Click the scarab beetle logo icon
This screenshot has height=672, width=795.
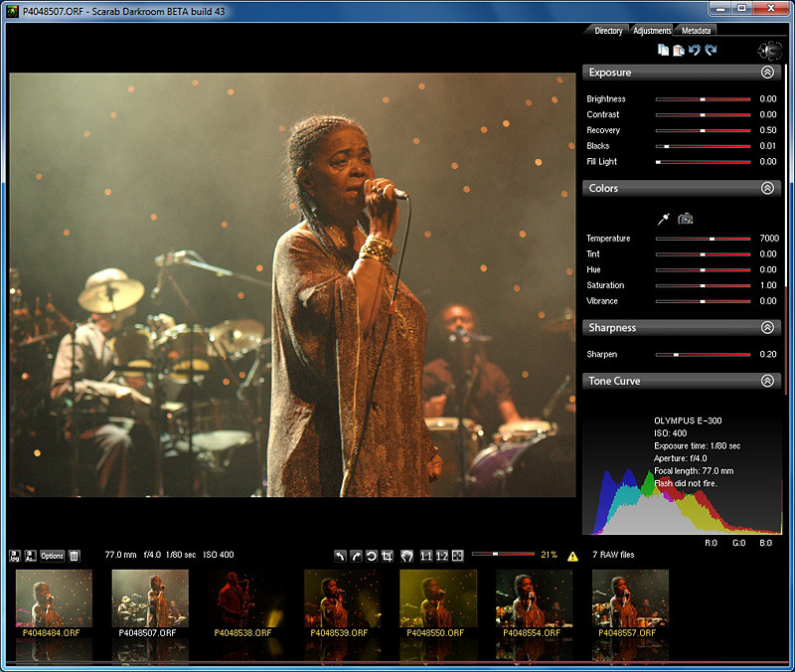pyautogui.click(x=769, y=51)
